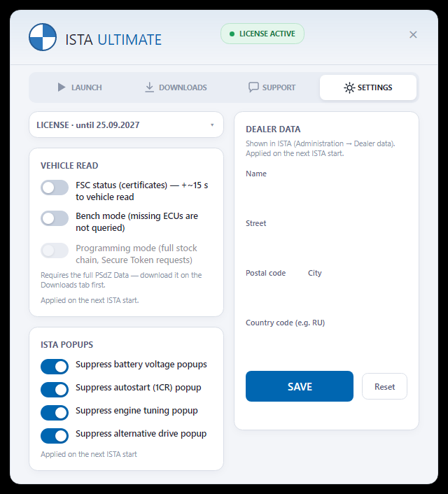The image size is (448, 494).
Task: Click the Support speech bubble icon
Action: pos(253,87)
